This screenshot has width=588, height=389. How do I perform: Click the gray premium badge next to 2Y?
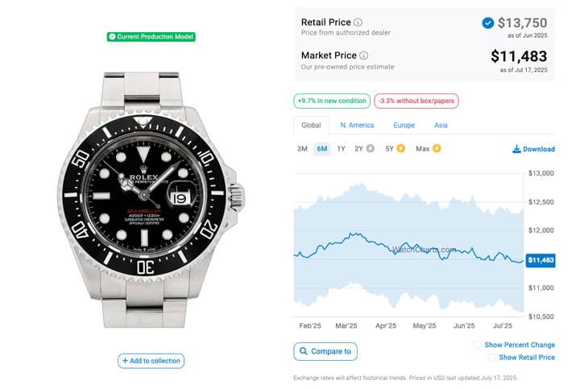(371, 148)
